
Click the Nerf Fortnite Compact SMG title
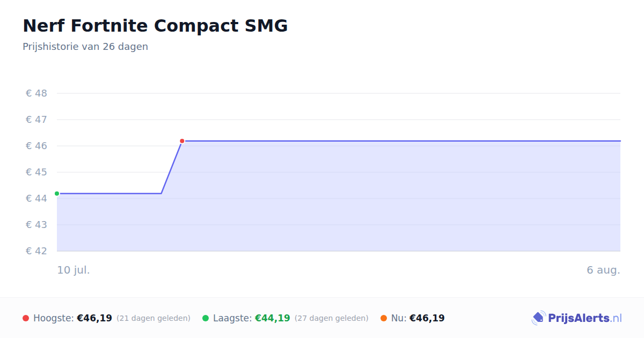click(155, 26)
